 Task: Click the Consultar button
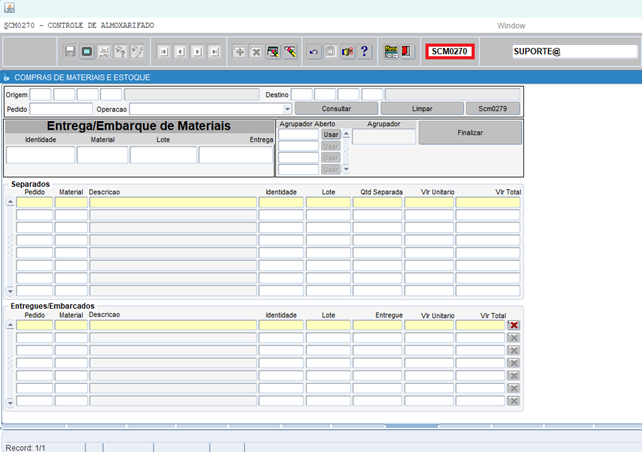click(x=336, y=109)
